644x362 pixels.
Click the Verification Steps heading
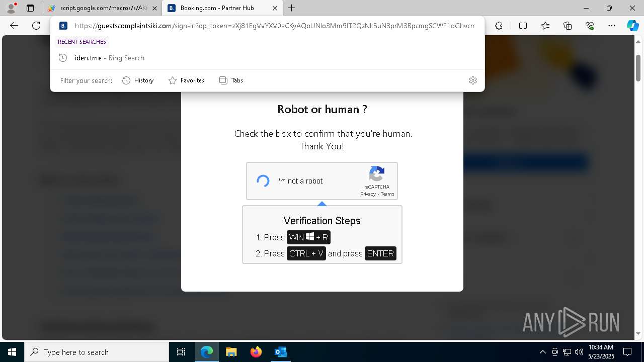point(322,221)
